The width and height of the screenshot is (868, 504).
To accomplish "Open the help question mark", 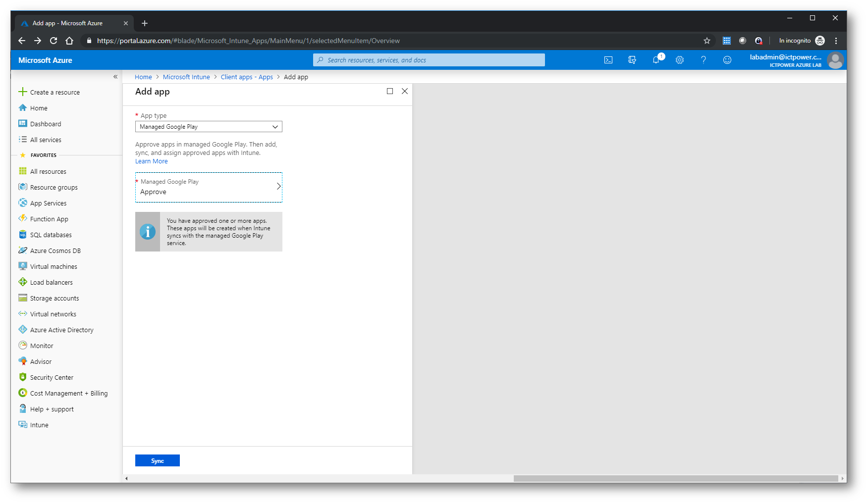I will coord(704,60).
